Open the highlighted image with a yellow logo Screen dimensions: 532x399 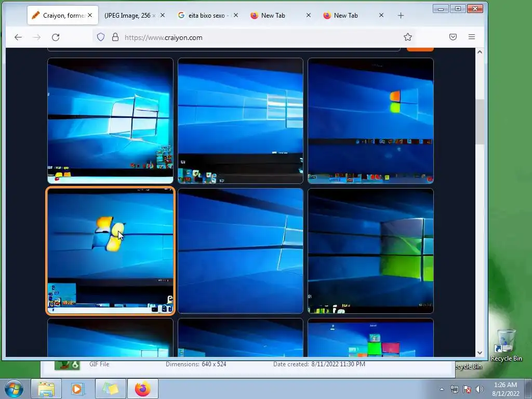coord(110,251)
